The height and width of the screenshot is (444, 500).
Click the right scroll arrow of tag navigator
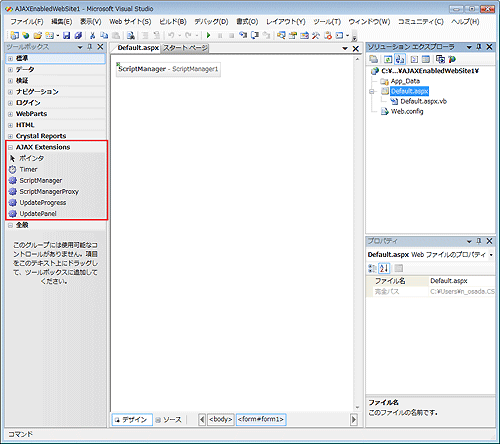tap(354, 419)
